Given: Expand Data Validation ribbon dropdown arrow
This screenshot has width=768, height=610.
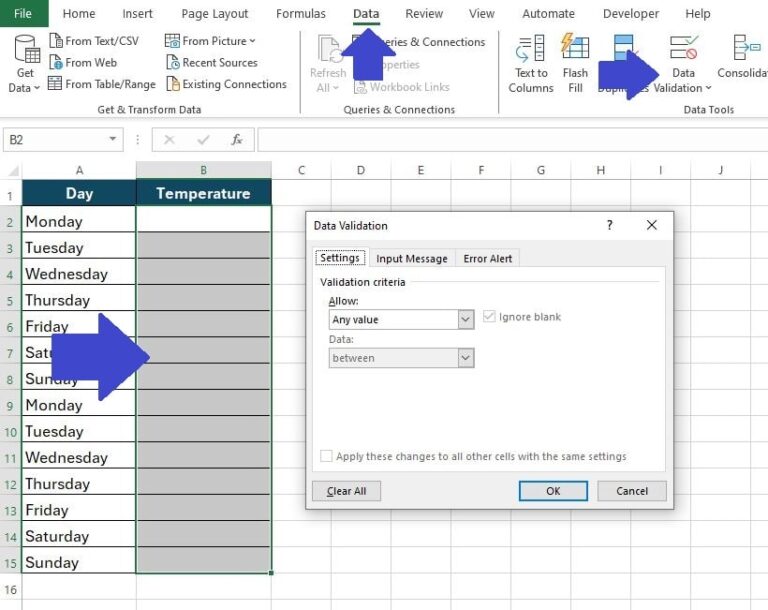Looking at the screenshot, I should click(x=708, y=88).
